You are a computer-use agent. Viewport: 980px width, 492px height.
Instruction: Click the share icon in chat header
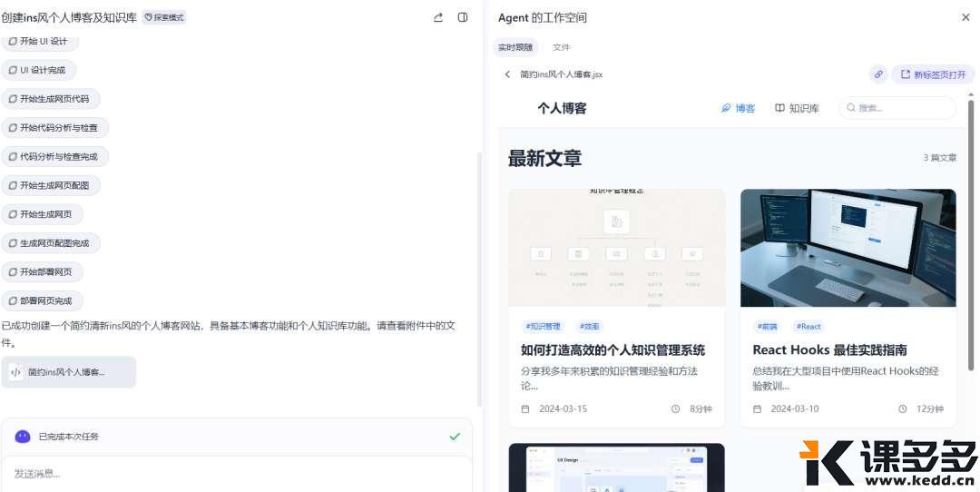coord(438,17)
